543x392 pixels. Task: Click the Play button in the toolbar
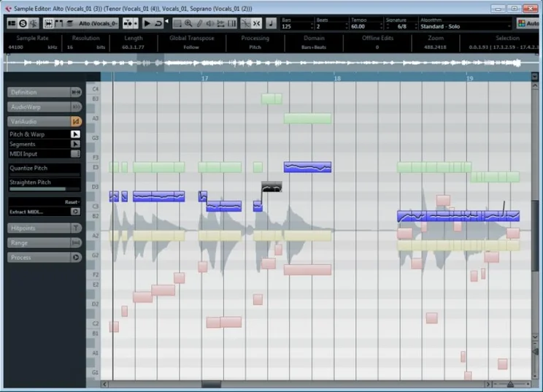point(147,23)
